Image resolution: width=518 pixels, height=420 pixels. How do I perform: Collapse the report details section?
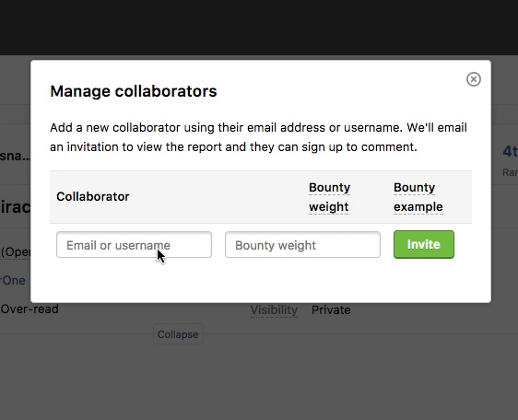click(178, 334)
